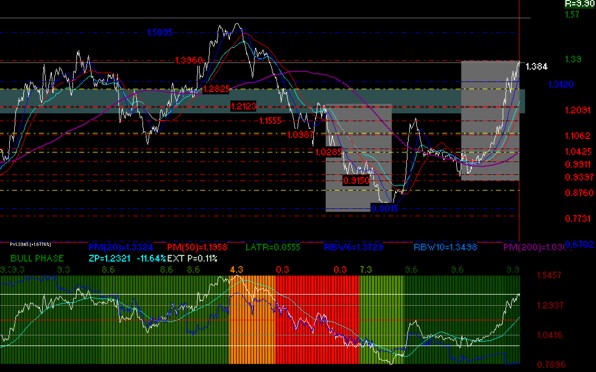Select the current price label 1.384
This screenshot has width=596, height=372.
[x=536, y=67]
